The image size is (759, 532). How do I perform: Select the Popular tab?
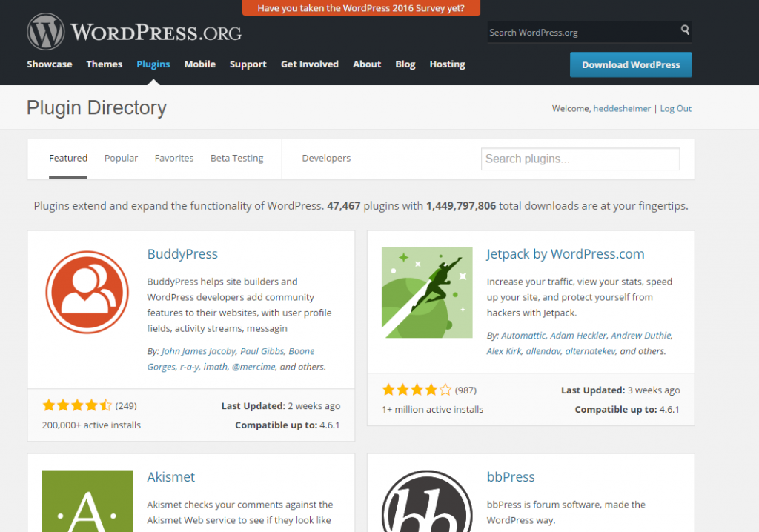(121, 159)
